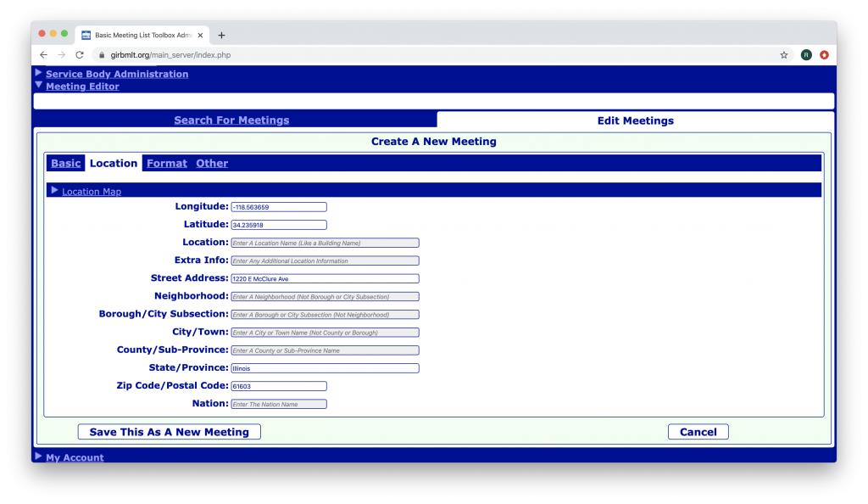Image resolution: width=868 pixels, height=504 pixels.
Task: Focus the Extra Info field
Action: pyautogui.click(x=325, y=260)
